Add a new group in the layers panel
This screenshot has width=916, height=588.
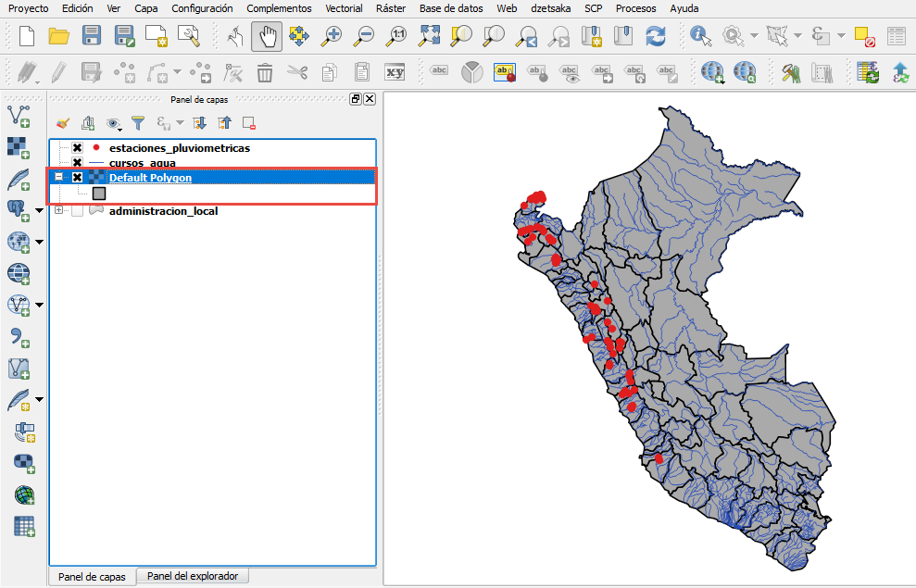click(x=89, y=121)
